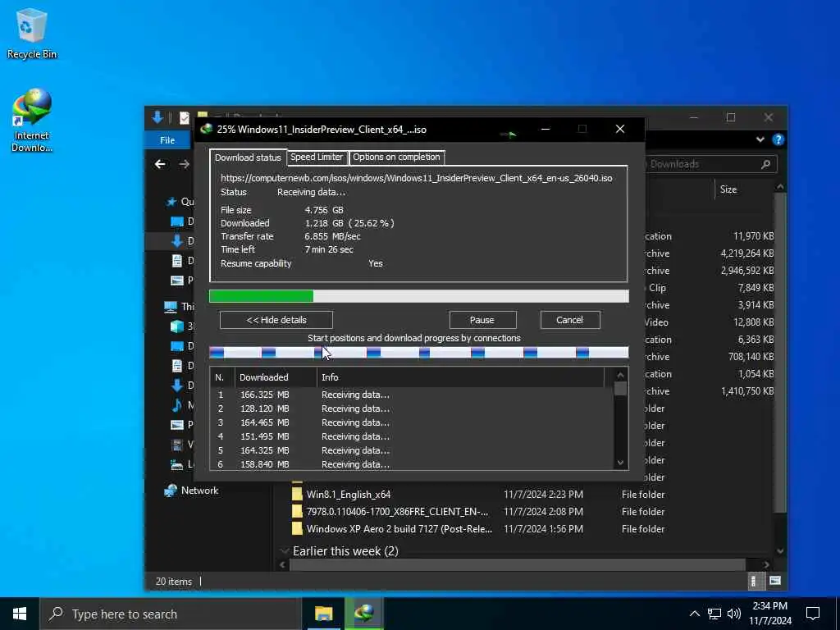Click the N. column header
Viewport: 840px width, 630px height.
tap(221, 377)
